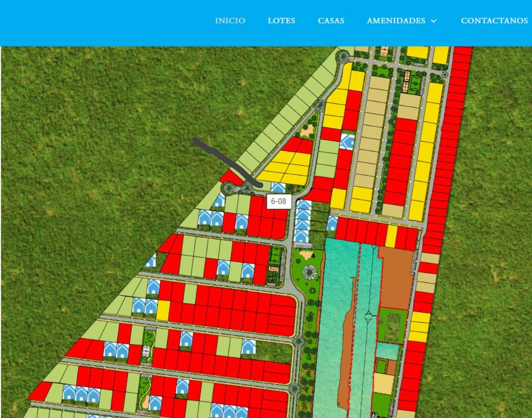This screenshot has width=532, height=418.
Task: Pick the lone yellow lot in lower-left block
Action: click(x=163, y=310)
